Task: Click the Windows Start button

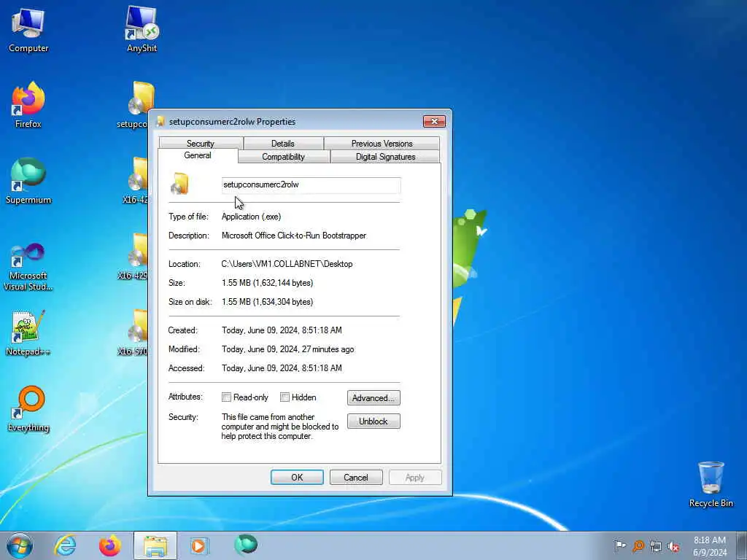Action: [x=20, y=545]
